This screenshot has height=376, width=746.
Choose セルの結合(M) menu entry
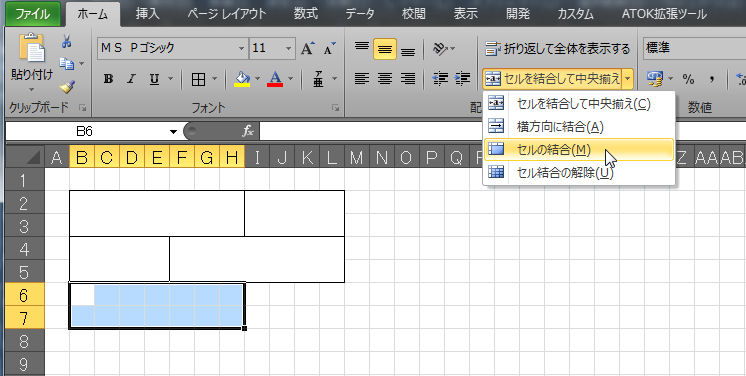pos(579,150)
